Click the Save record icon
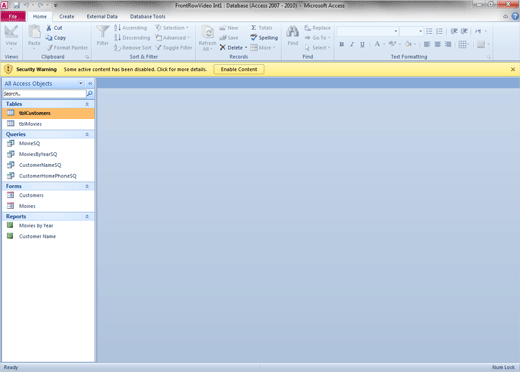Image resolution: width=520 pixels, height=372 pixels. coord(223,38)
